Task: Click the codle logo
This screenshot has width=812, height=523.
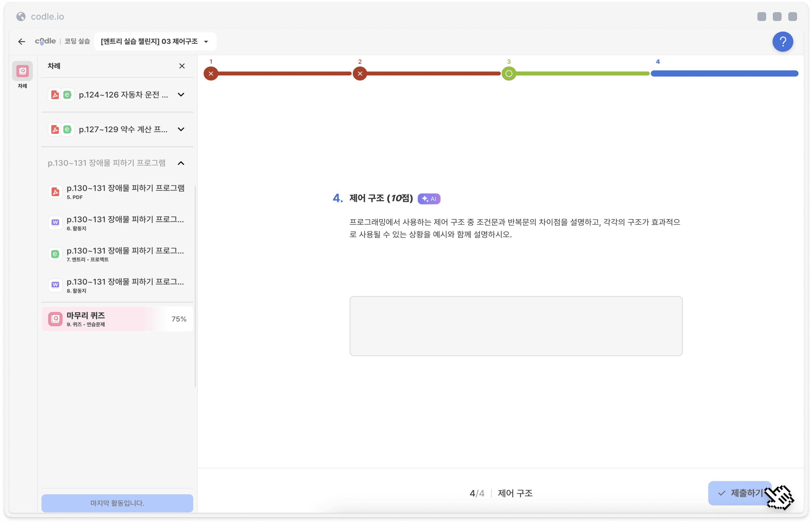Action: click(45, 41)
